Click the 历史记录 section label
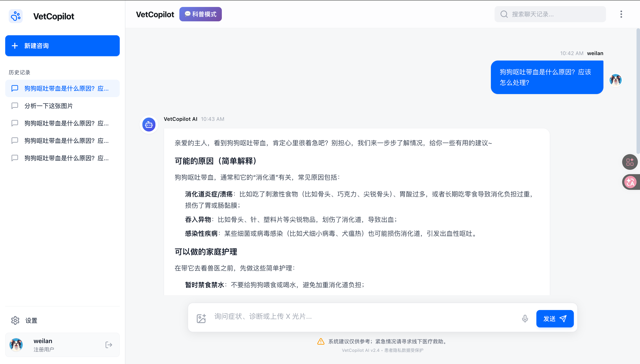The width and height of the screenshot is (640, 364). point(20,72)
